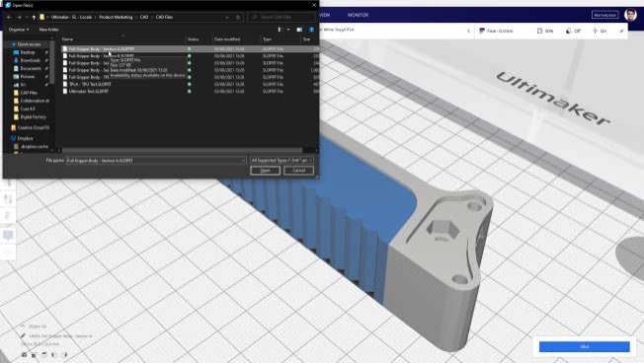The width and height of the screenshot is (644, 363).
Task: Select the Desktop quick access item
Action: point(28,52)
